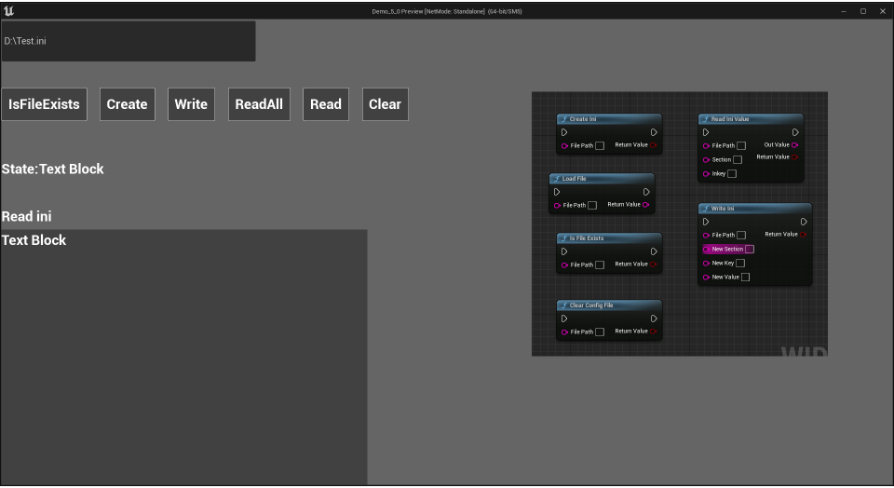Minimize the preview window
Image resolution: width=894 pixels, height=488 pixels.
click(x=844, y=11)
